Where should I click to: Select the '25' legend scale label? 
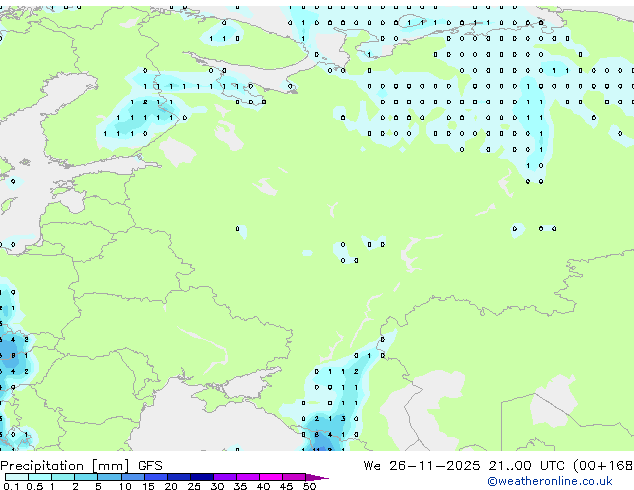click(x=194, y=486)
